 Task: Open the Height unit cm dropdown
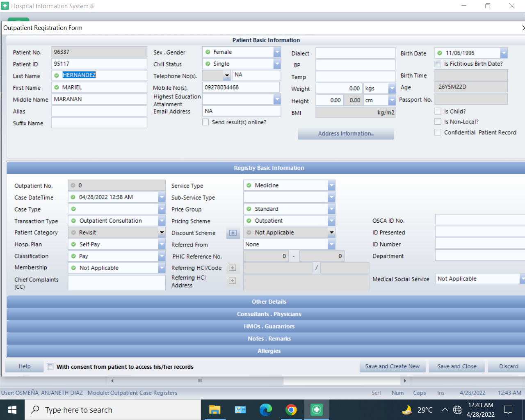point(392,100)
